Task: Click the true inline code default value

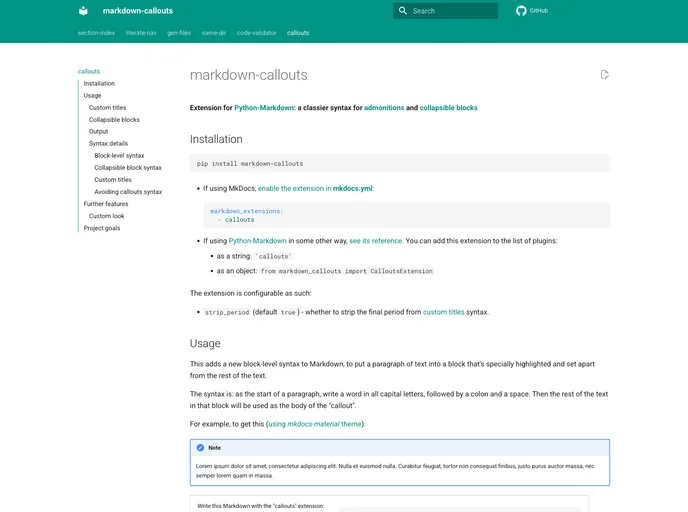Action: pos(288,312)
